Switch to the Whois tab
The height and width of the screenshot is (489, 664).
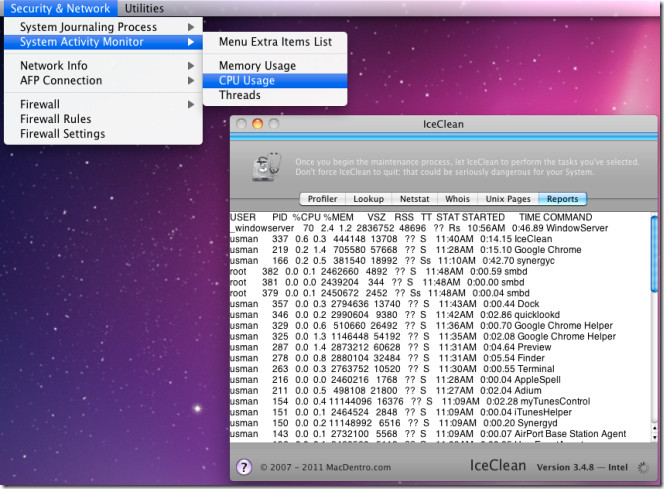point(457,199)
